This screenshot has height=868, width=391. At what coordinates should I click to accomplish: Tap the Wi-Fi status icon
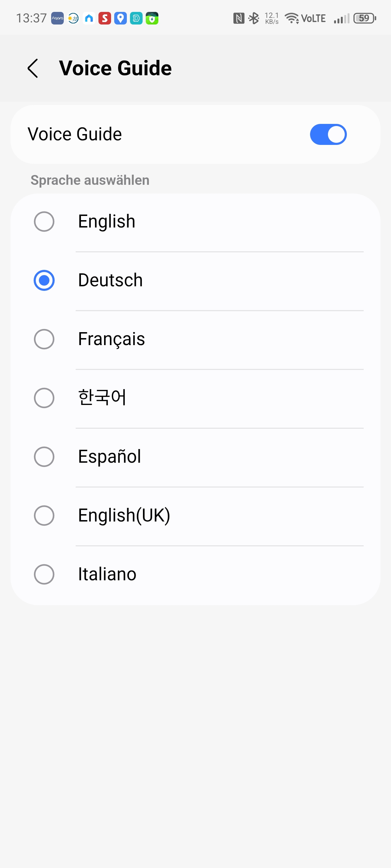tap(291, 18)
